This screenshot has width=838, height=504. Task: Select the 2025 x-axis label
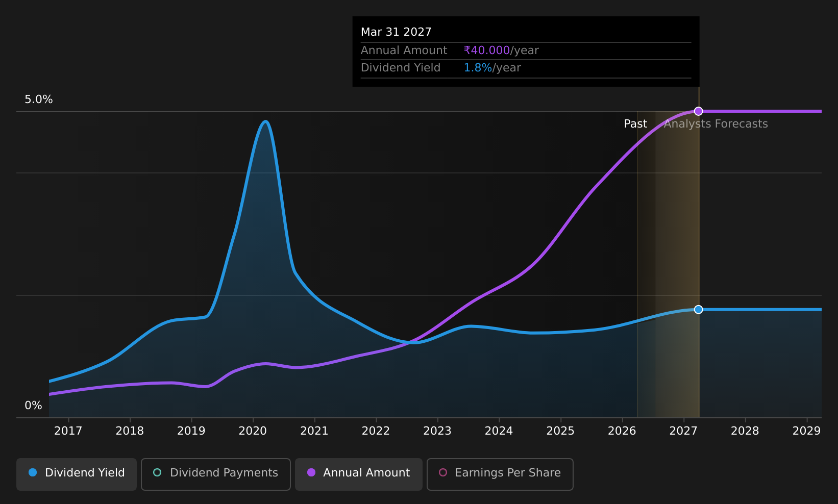[x=560, y=431]
